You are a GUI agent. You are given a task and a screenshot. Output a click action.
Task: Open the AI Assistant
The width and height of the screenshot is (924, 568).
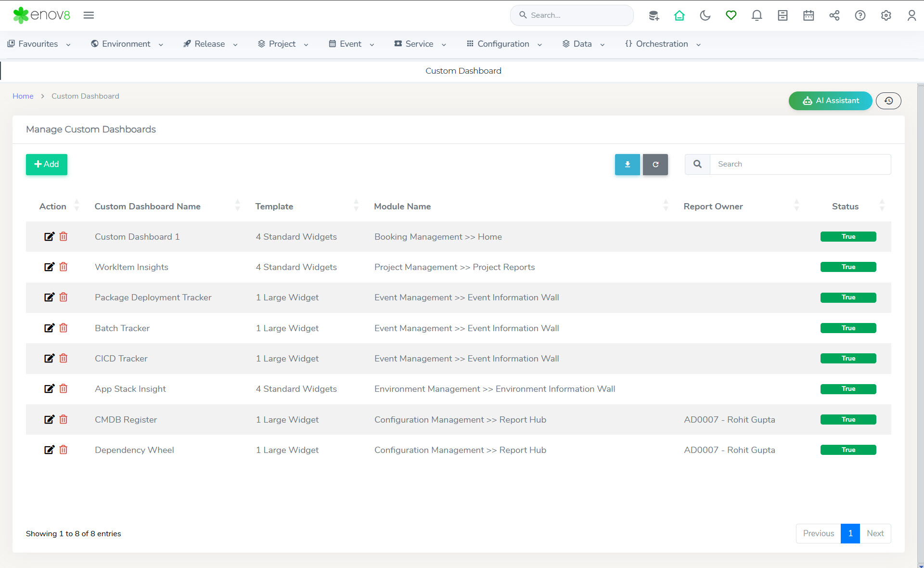tap(830, 101)
